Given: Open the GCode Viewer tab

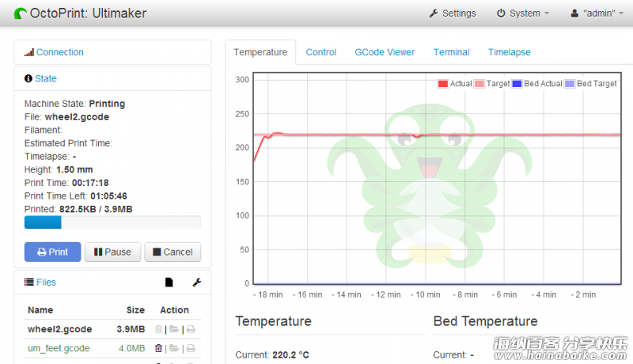Looking at the screenshot, I should click(x=385, y=52).
